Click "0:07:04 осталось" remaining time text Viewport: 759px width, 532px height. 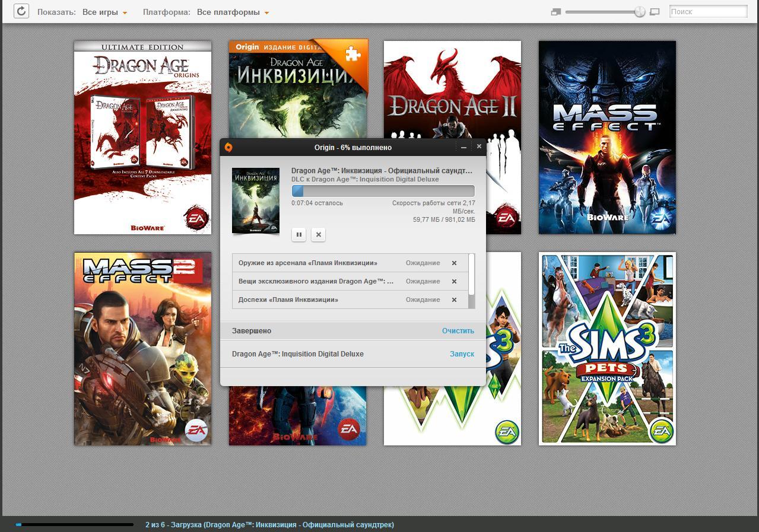pyautogui.click(x=317, y=203)
